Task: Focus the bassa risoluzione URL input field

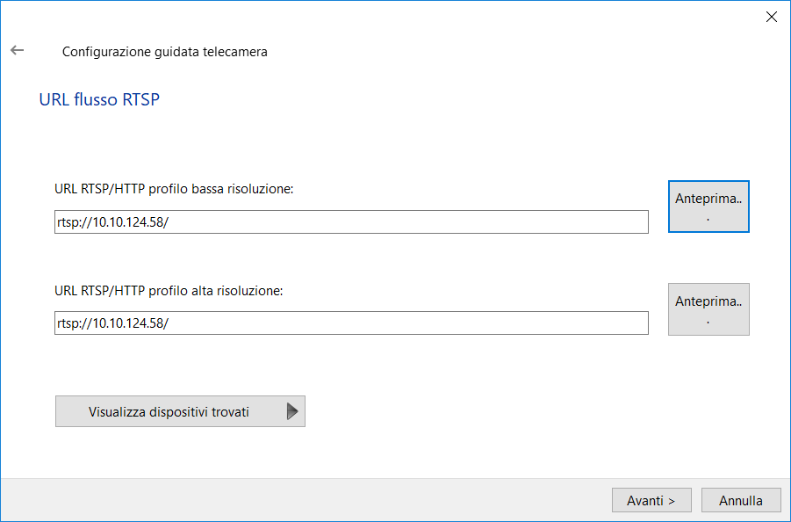Action: click(x=351, y=222)
